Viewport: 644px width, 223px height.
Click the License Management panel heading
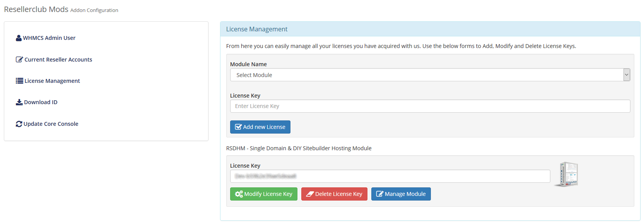point(257,29)
